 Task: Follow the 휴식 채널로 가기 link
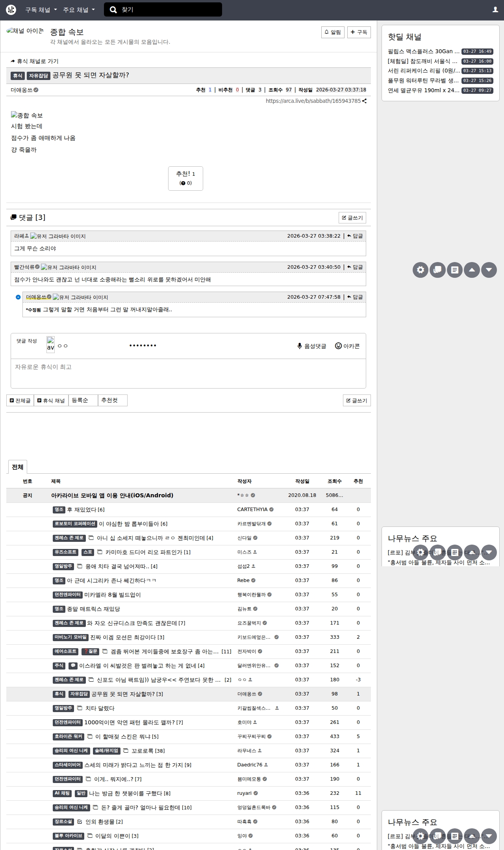pos(35,61)
